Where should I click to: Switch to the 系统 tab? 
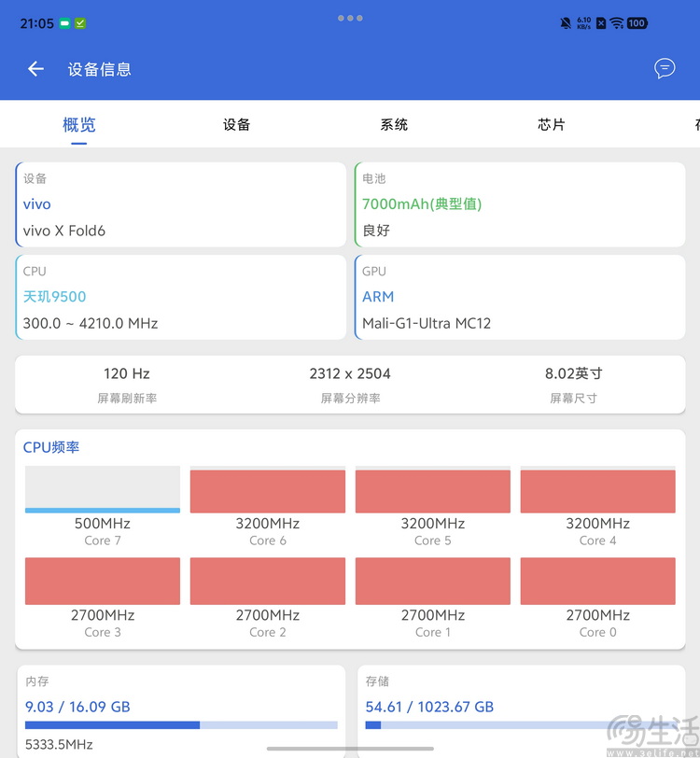(394, 125)
